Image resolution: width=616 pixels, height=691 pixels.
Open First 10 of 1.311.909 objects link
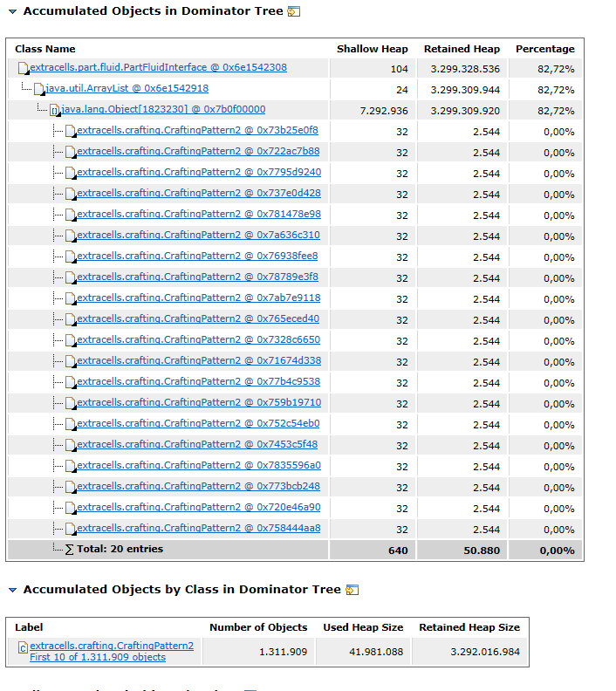(98, 657)
